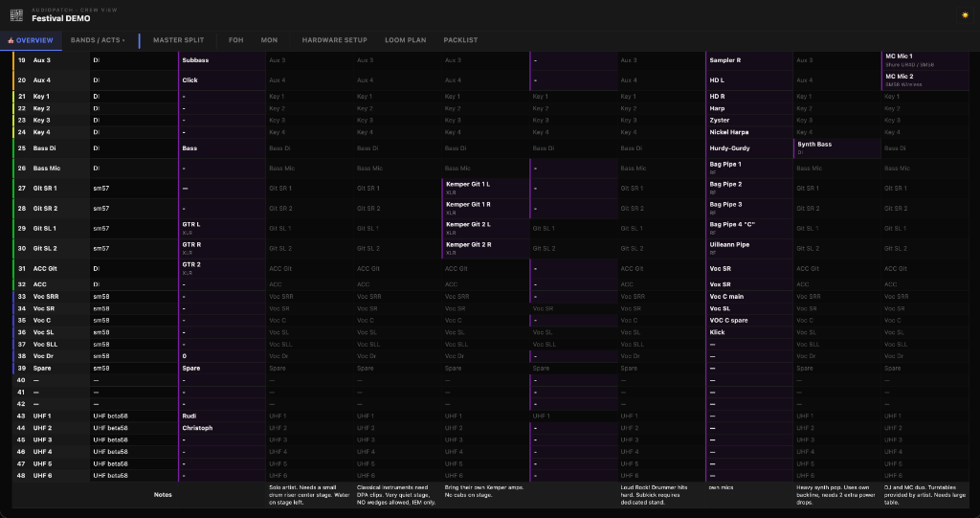Click the Festival DEMO title

61,19
